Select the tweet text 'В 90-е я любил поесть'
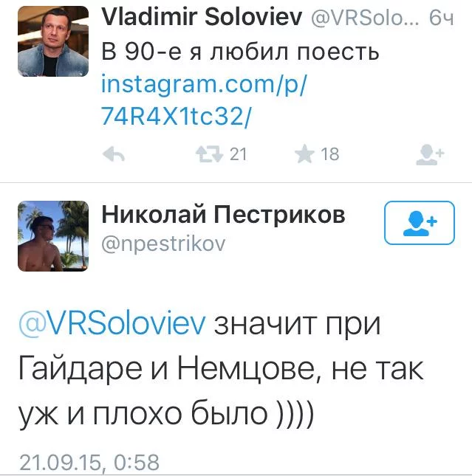 [240, 51]
